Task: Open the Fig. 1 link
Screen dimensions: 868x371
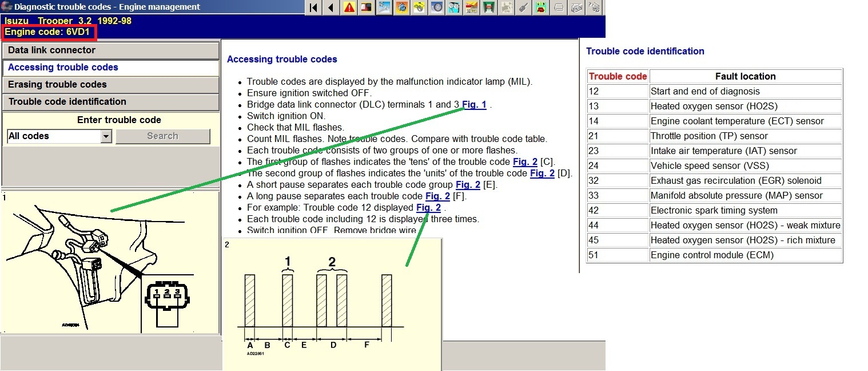Action: 474,105
